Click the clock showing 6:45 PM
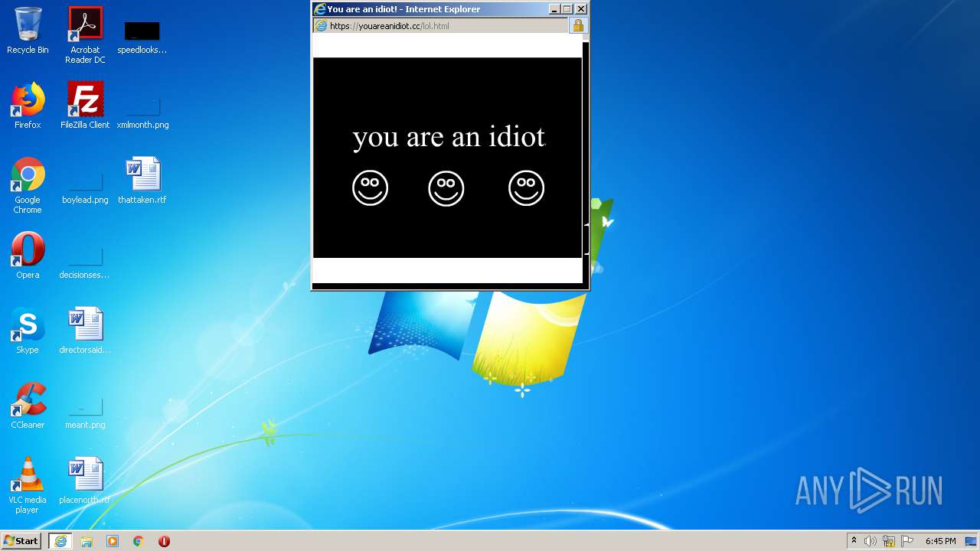Screen dimensions: 980x551 [x=940, y=541]
